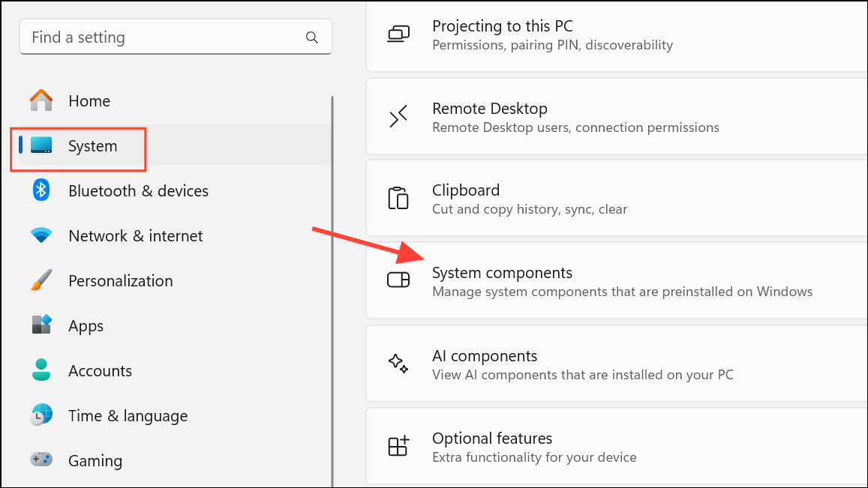Click 'Permissions, pairing PIN, discoverability' text
Image resolution: width=868 pixels, height=488 pixels.
(x=552, y=45)
